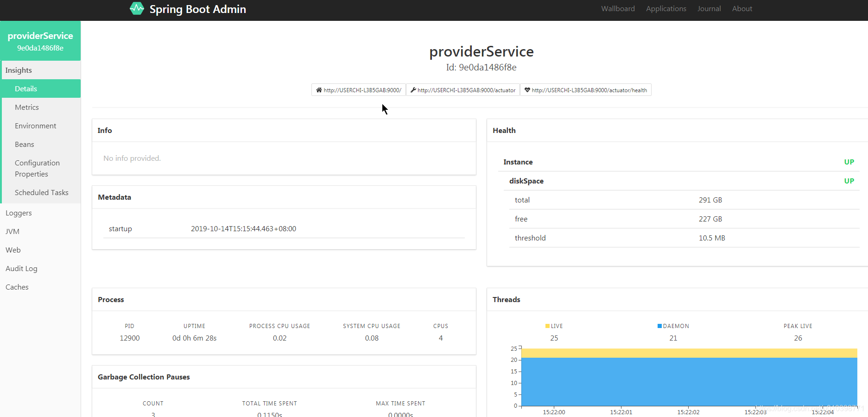Click the system CPU usage value 0.08
Viewport: 868px width, 417px height.
372,338
